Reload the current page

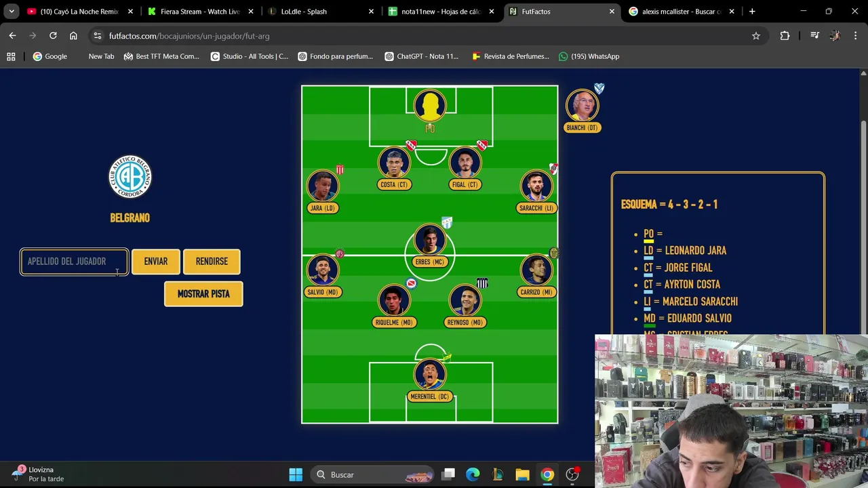[x=53, y=36]
